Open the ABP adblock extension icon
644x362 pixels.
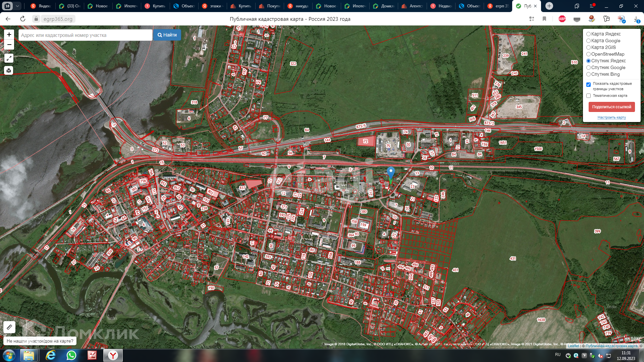coord(562,19)
